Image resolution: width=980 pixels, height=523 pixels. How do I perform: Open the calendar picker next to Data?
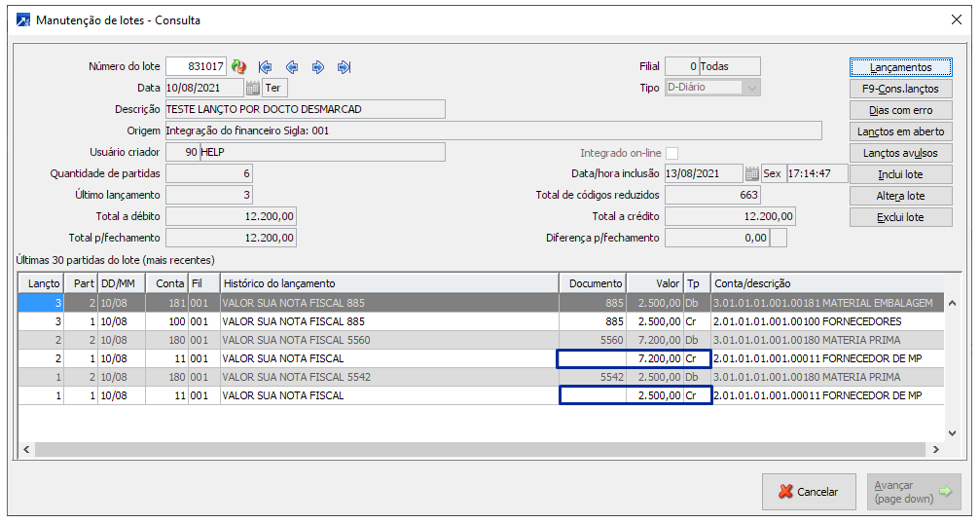point(253,89)
